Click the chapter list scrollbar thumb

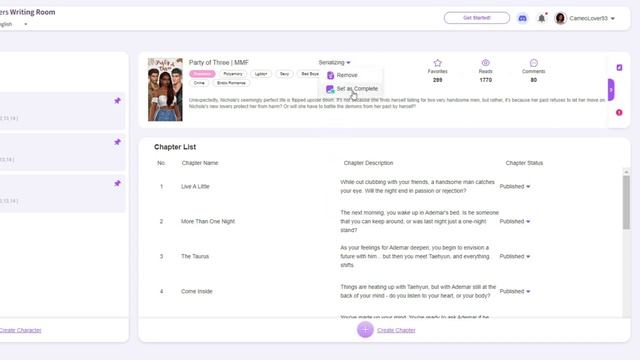click(x=626, y=202)
